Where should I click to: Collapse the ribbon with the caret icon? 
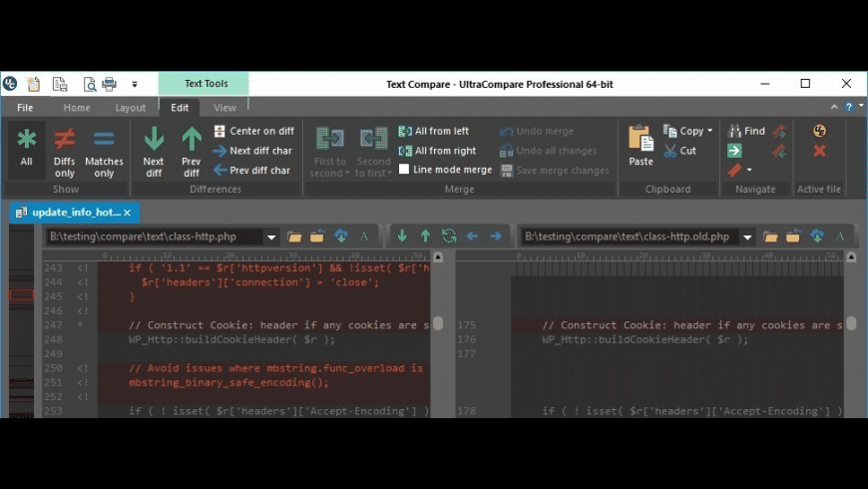(x=834, y=107)
